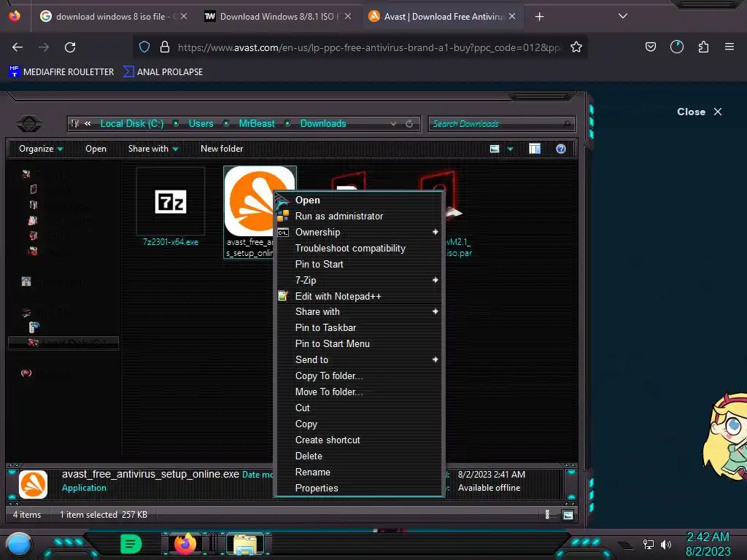The width and height of the screenshot is (747, 560).
Task: Open the Share with toolbar dropdown
Action: pyautogui.click(x=153, y=149)
